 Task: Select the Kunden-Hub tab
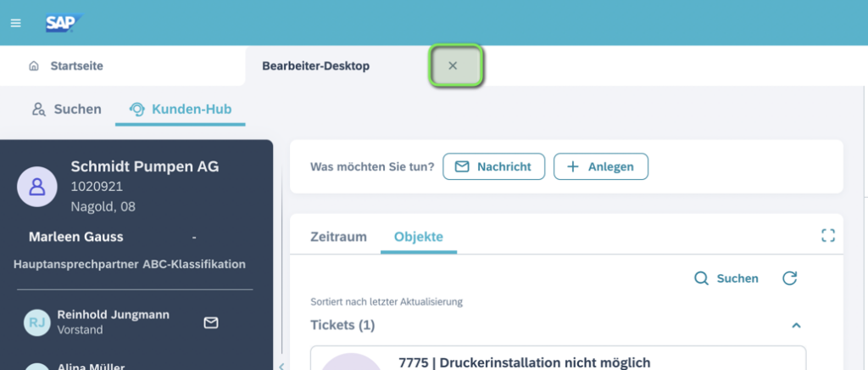pyautogui.click(x=181, y=109)
